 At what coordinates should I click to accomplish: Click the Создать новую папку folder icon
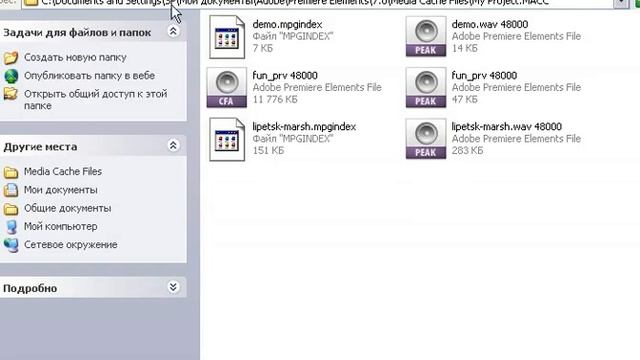tap(11, 58)
